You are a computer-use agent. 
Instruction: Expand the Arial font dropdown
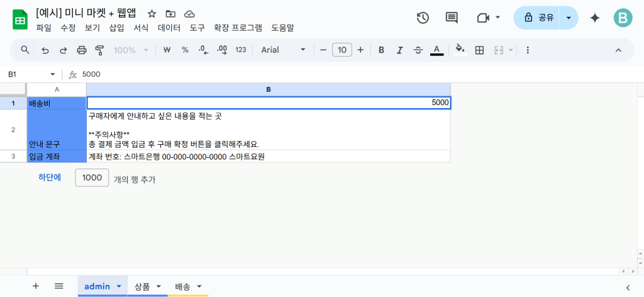coord(283,50)
